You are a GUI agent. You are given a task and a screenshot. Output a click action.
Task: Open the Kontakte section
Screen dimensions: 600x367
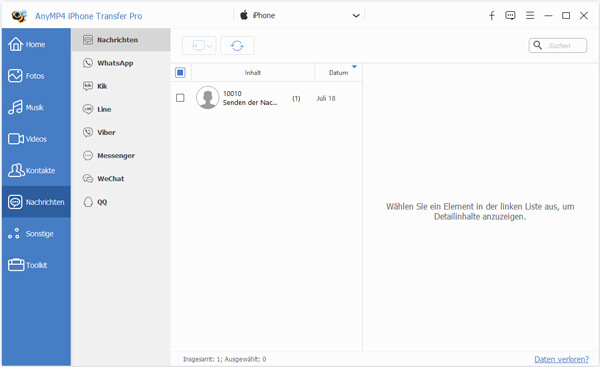pos(36,170)
